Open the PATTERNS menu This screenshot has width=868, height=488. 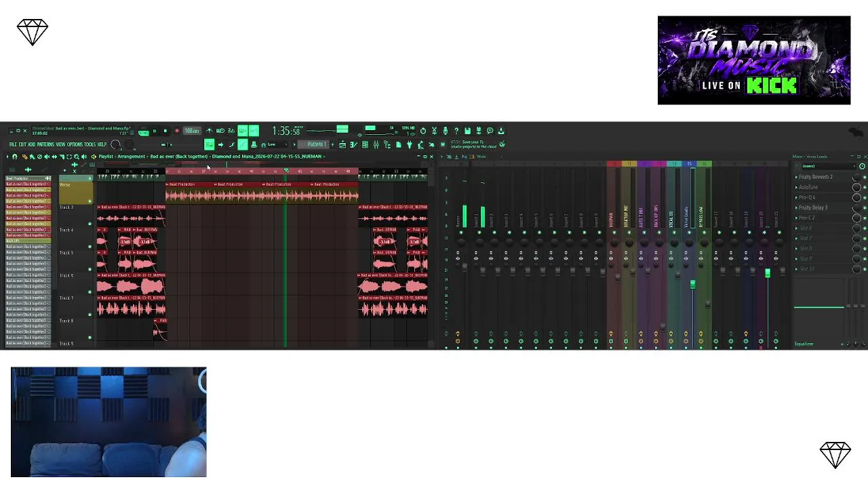(x=45, y=144)
